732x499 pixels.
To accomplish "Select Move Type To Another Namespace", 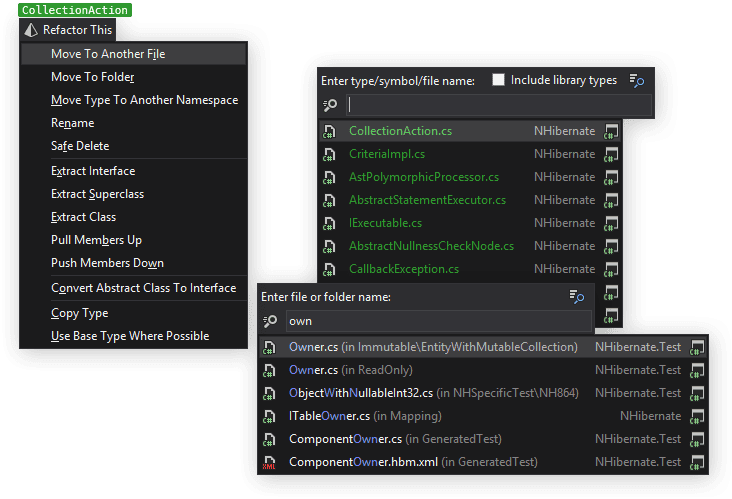I will pos(134,100).
